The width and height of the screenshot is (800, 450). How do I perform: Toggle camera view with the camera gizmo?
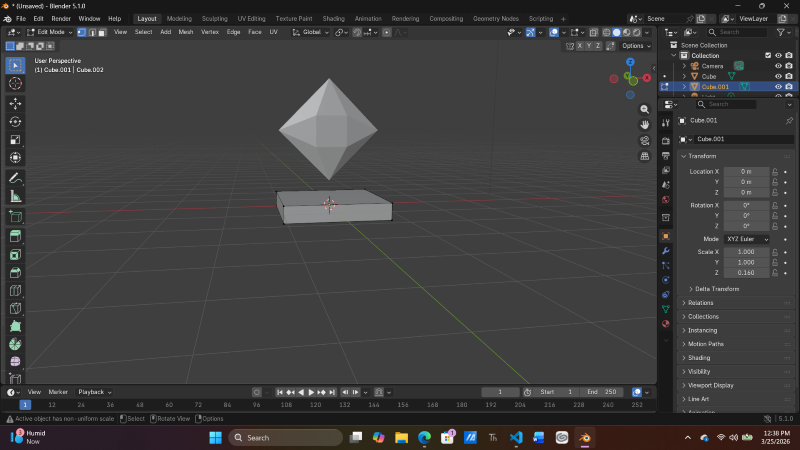coord(645,141)
